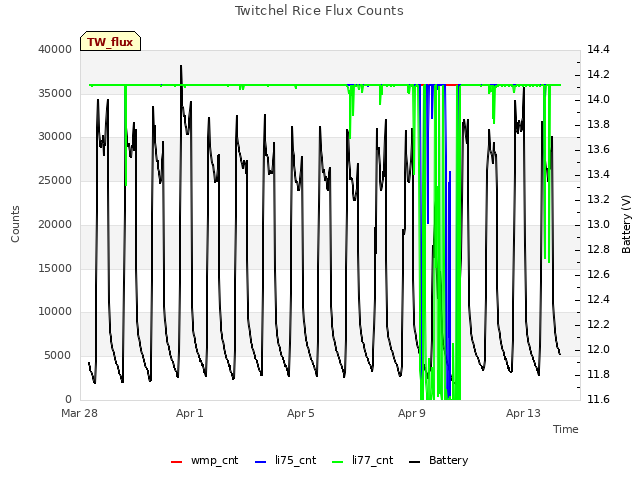640x480 pixels.
Task: Click the wmp_cnt legend entry
Action: click(204, 460)
